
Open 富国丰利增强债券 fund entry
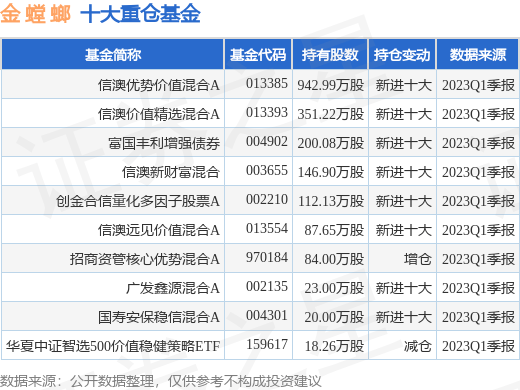click(164, 143)
